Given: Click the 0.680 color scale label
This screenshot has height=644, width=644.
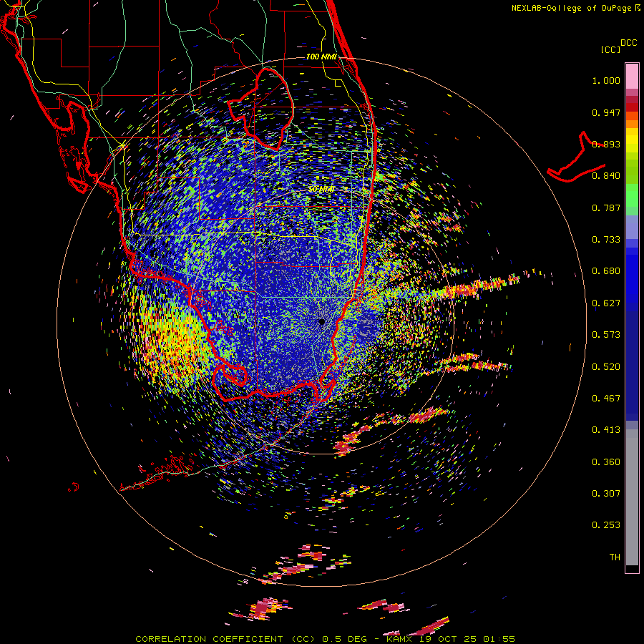Looking at the screenshot, I should [x=606, y=271].
